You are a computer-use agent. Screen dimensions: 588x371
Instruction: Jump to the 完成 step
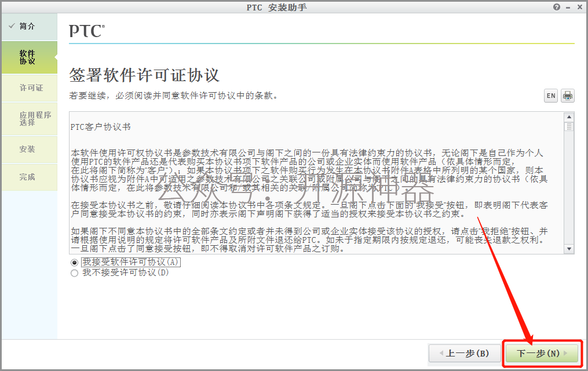click(x=30, y=177)
